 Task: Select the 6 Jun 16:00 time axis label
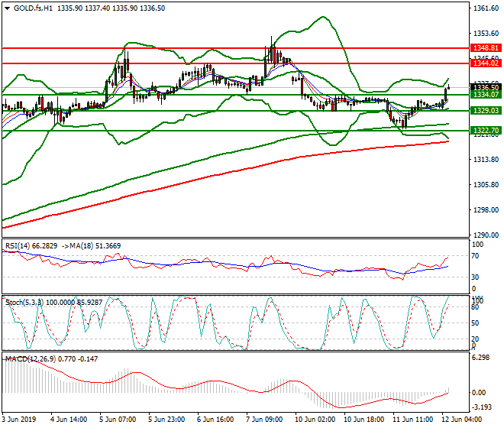(x=215, y=420)
